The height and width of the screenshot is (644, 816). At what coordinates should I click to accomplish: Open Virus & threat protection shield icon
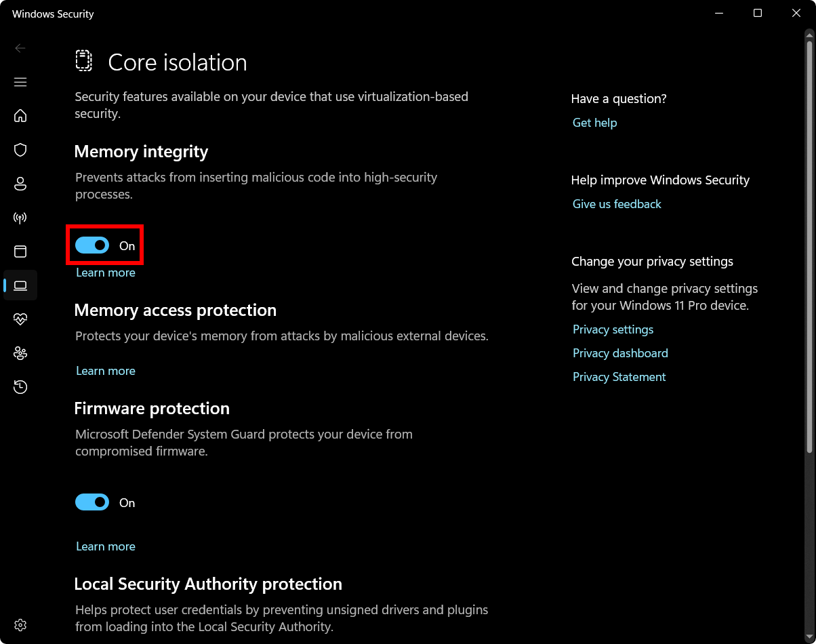click(20, 150)
